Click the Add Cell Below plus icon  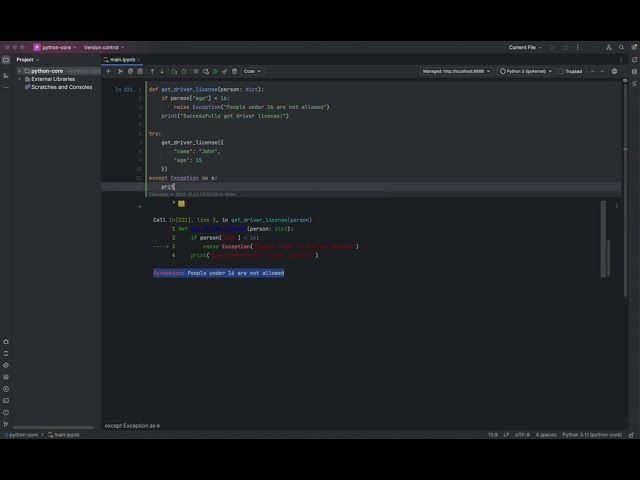tap(109, 71)
